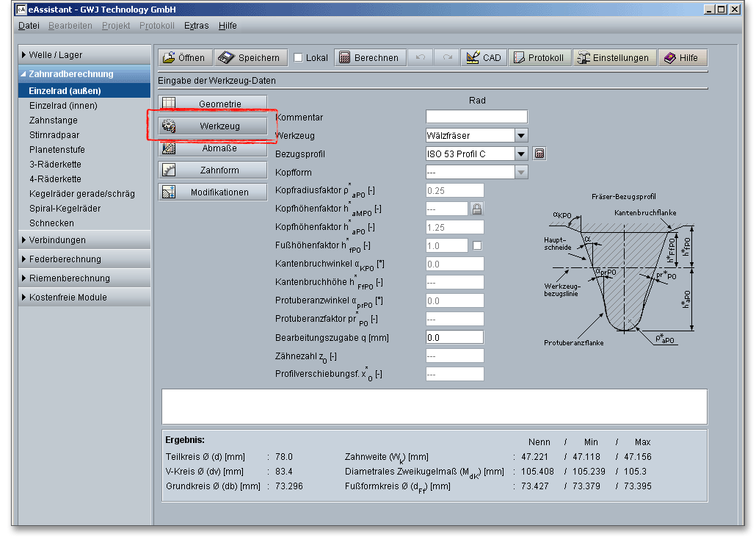
Task: Open Einstellungen settings in toolbar
Action: click(x=614, y=58)
